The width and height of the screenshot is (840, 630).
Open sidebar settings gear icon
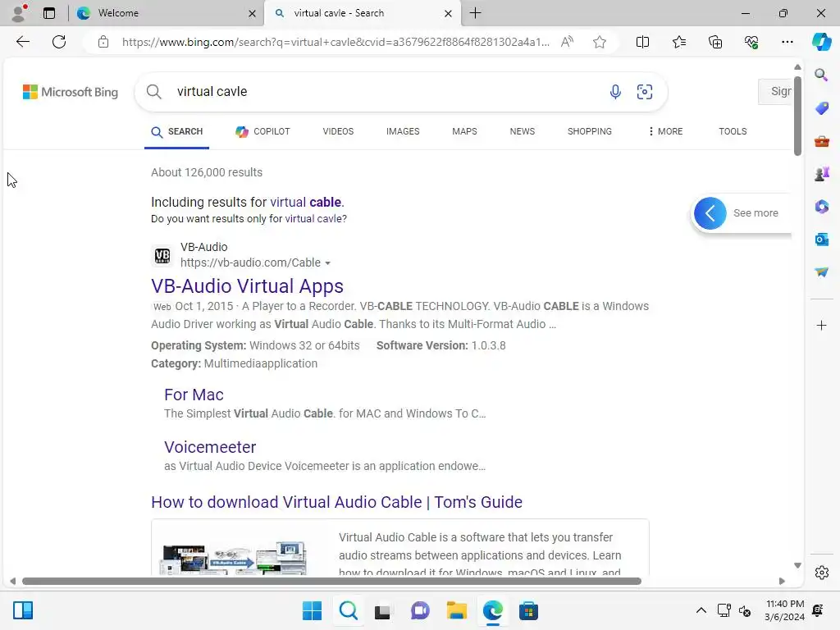coord(821,573)
